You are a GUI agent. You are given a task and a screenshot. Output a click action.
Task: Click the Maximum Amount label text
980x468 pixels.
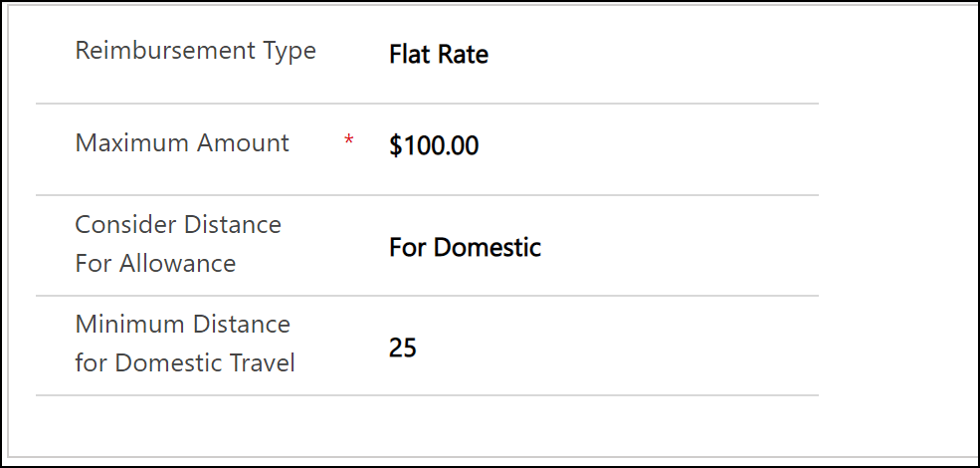click(182, 143)
